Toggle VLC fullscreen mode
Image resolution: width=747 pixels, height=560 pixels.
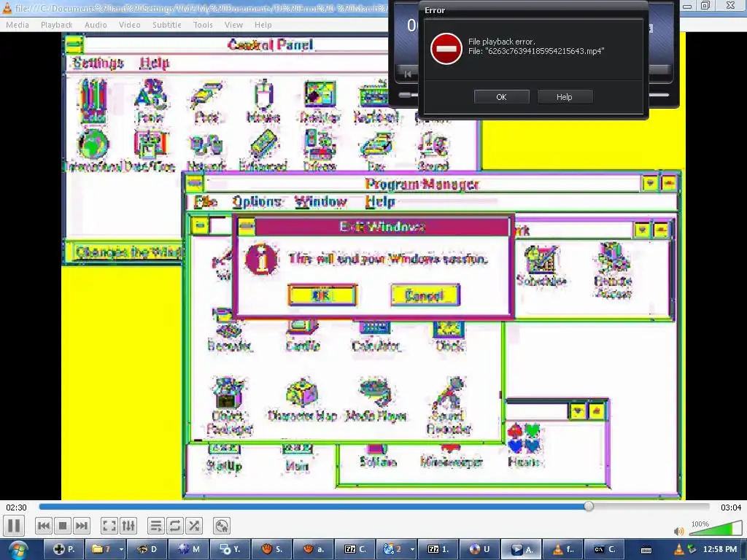pos(109,526)
